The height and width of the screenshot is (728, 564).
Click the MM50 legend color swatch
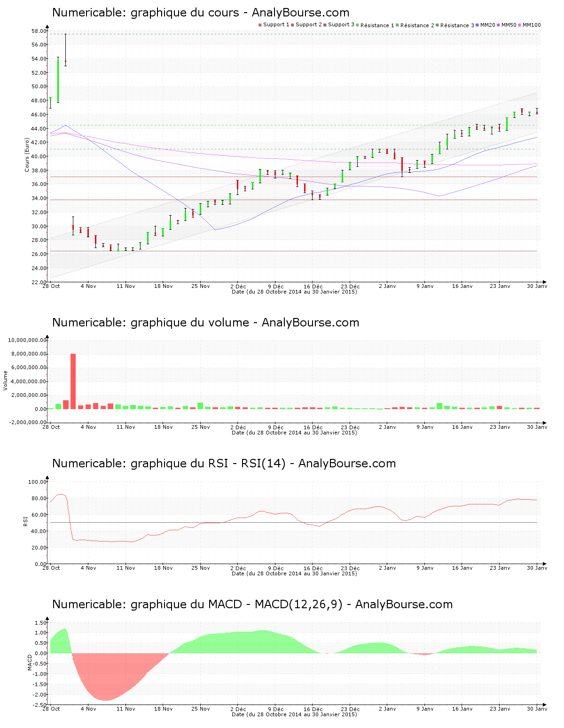coord(499,25)
